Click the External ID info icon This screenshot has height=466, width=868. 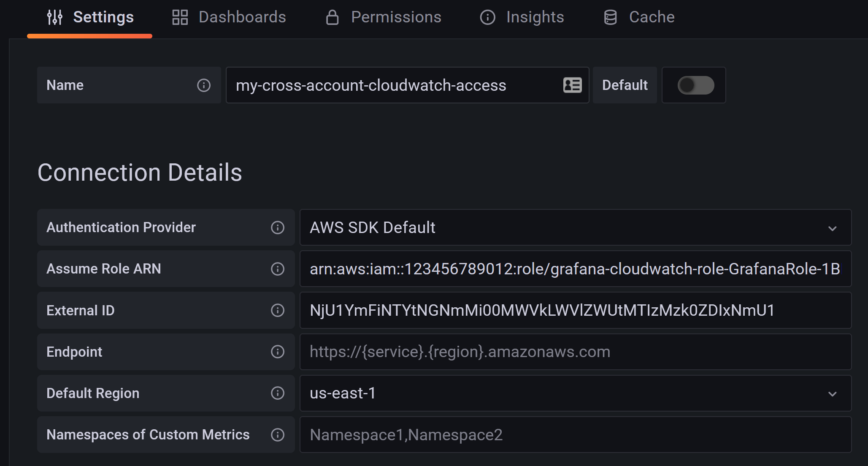(x=277, y=310)
